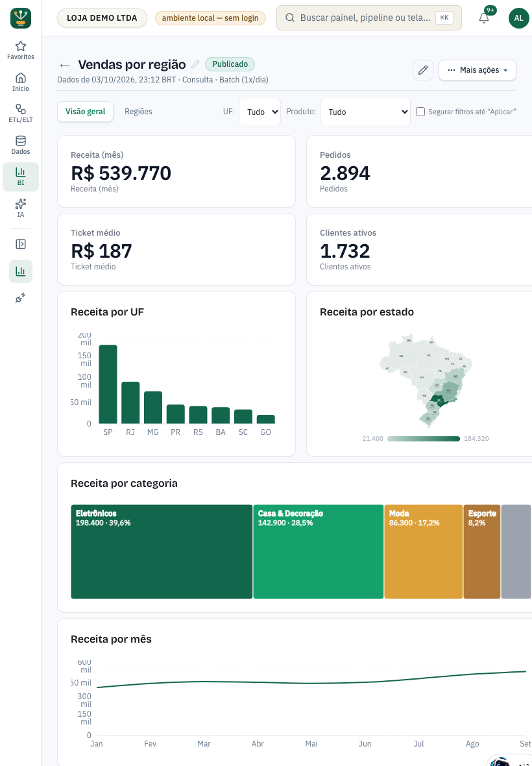Click the R$ 539.770 revenue value
The image size is (532, 766).
tap(121, 173)
